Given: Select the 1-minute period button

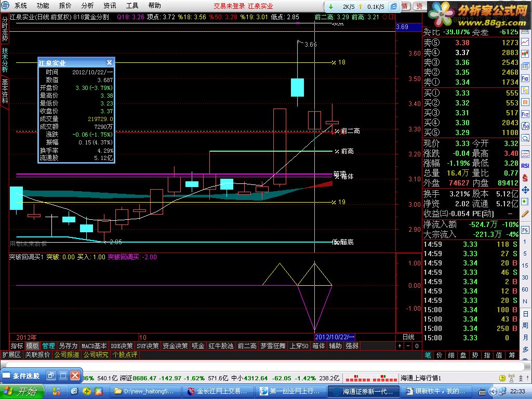Looking at the screenshot, I should click(525, 242).
